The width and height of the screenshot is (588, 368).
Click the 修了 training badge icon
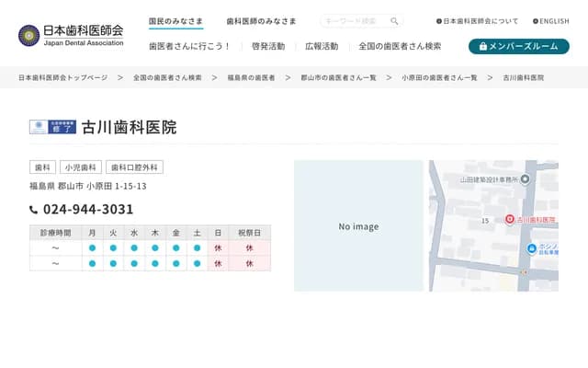pos(52,127)
